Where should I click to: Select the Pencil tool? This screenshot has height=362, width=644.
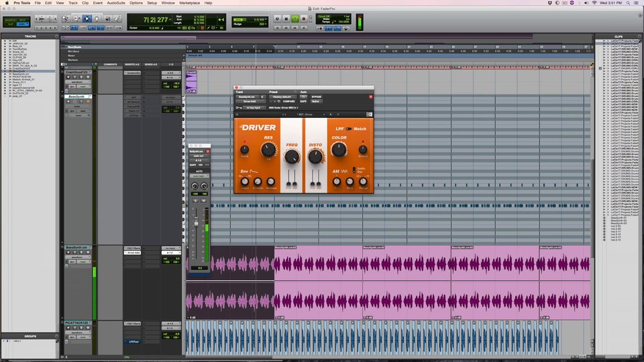coord(118,18)
